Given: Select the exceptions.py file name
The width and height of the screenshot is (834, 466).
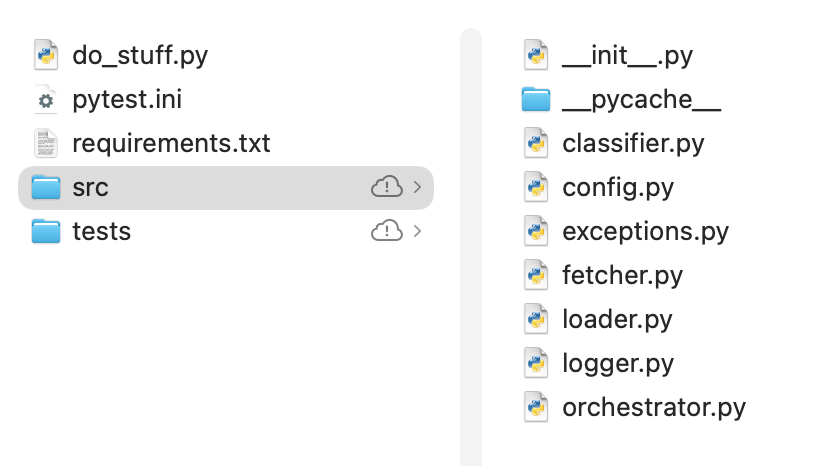Looking at the screenshot, I should tap(645, 231).
